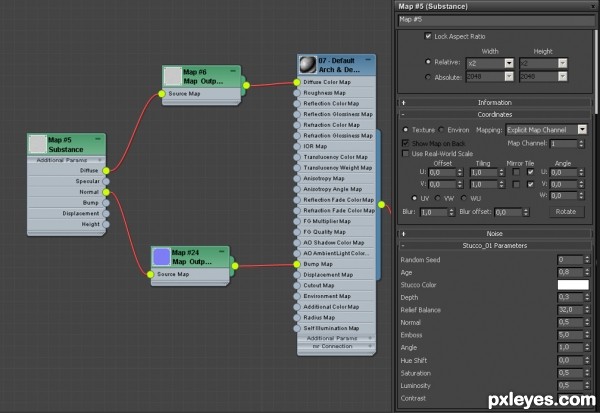
Task: Click the Displacement output socket on Substance
Action: pos(106,214)
